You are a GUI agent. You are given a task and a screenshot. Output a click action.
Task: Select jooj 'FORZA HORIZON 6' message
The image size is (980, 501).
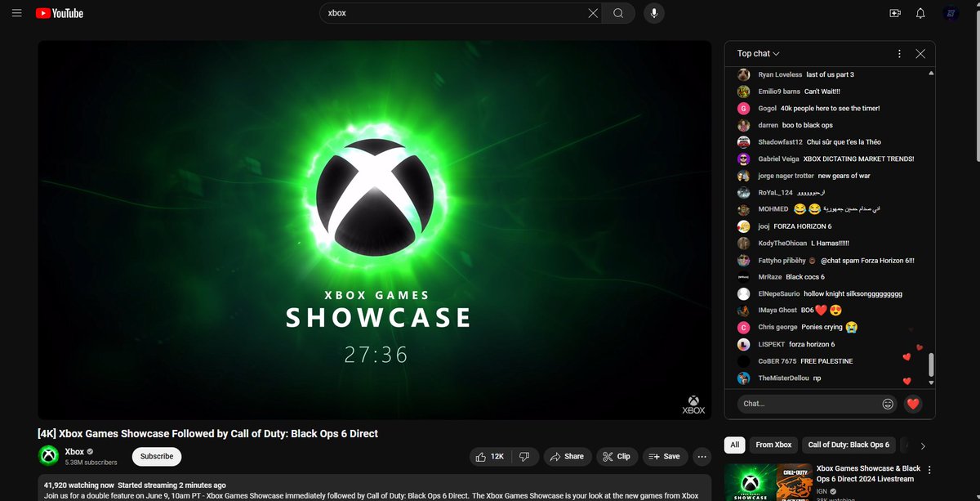click(x=804, y=226)
